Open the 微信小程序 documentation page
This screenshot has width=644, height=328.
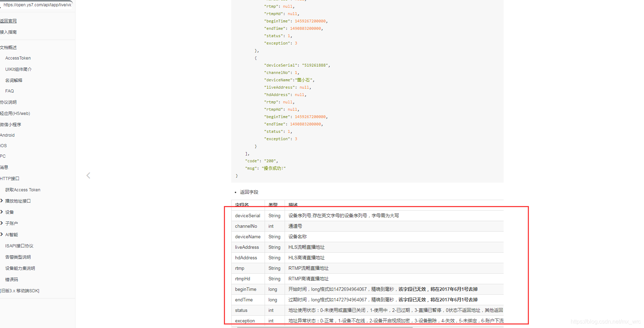tap(11, 124)
